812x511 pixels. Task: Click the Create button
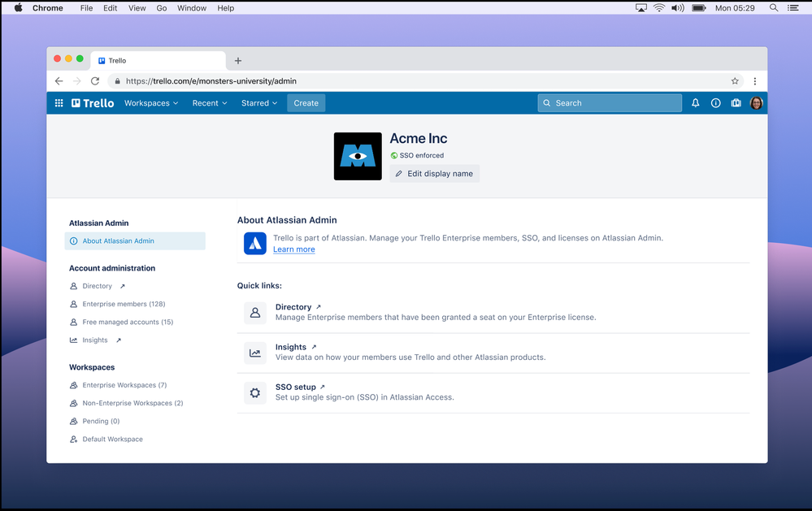(x=306, y=103)
